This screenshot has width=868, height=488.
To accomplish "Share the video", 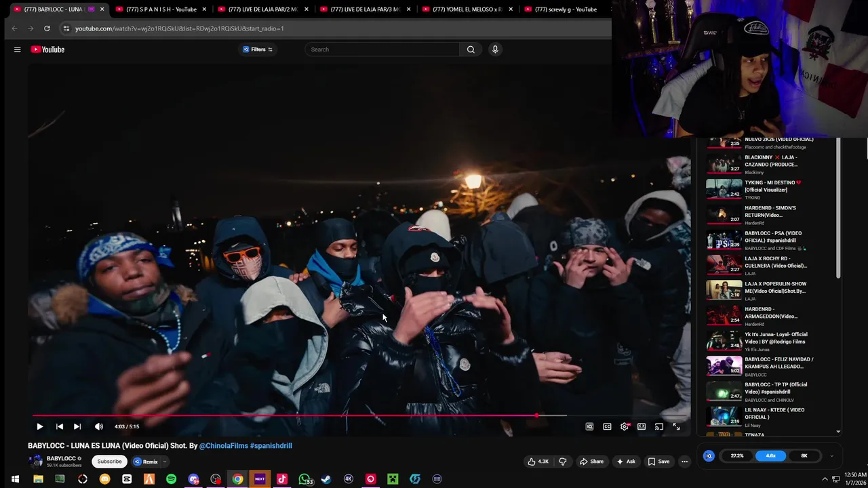I will pos(591,462).
